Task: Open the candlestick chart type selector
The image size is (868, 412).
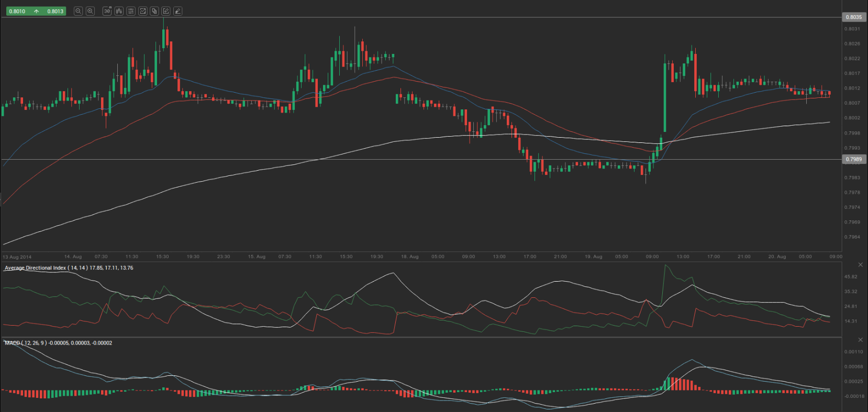Action: point(119,11)
